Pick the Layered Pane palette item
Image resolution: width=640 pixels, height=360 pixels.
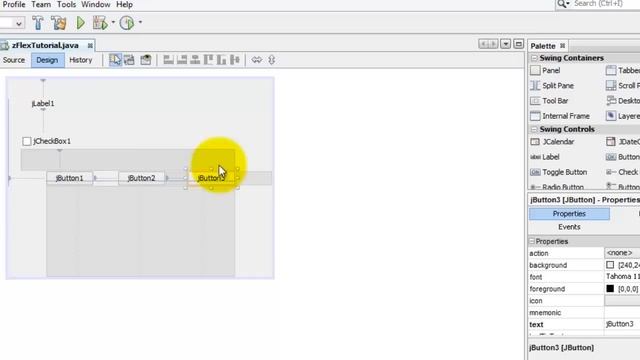tap(623, 116)
